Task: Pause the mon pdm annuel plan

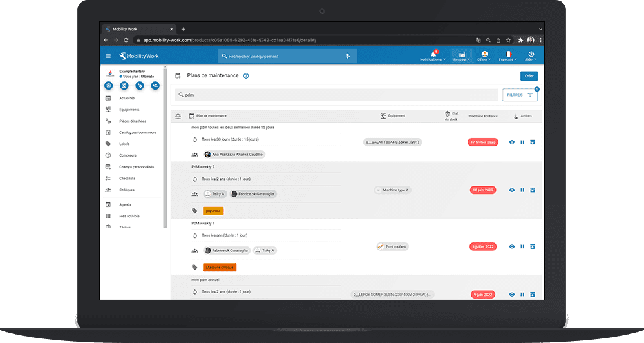Action: coord(522,295)
